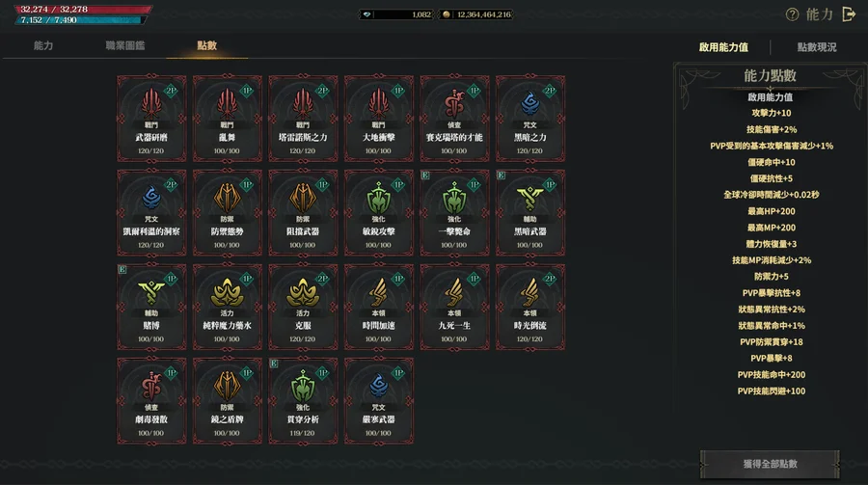Image resolution: width=868 pixels, height=485 pixels.
Task: Select the 一擊斃命 ability card
Action: tap(454, 212)
